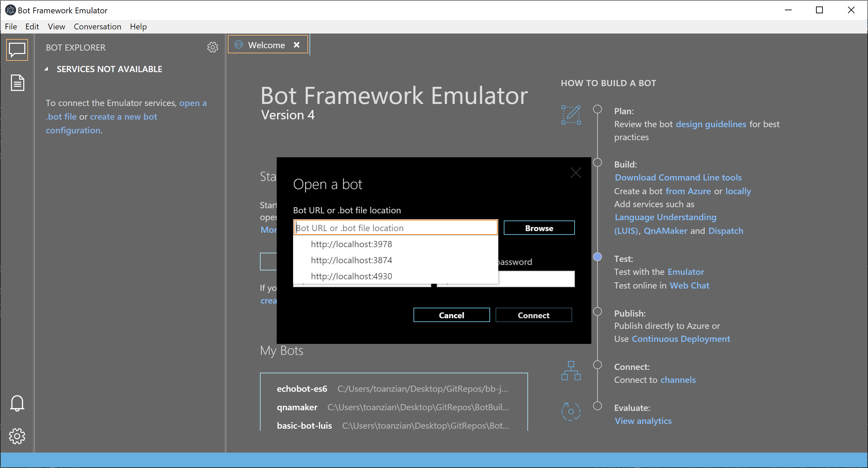Image resolution: width=868 pixels, height=468 pixels.
Task: Click the Connect channels network icon
Action: pyautogui.click(x=571, y=371)
